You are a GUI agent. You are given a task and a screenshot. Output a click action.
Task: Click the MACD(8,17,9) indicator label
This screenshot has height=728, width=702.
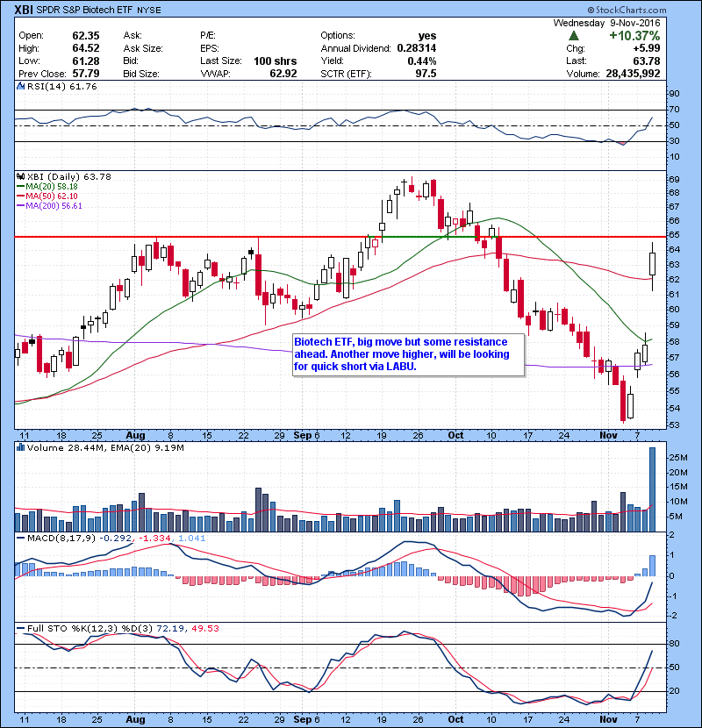(61, 539)
